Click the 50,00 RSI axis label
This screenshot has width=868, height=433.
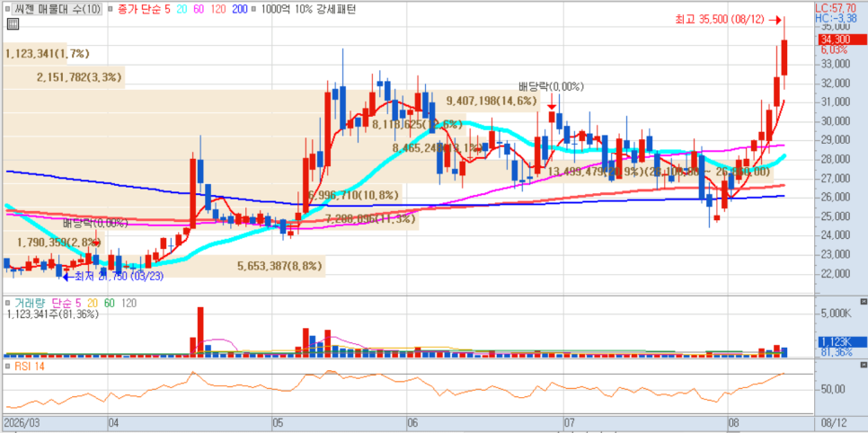click(834, 389)
